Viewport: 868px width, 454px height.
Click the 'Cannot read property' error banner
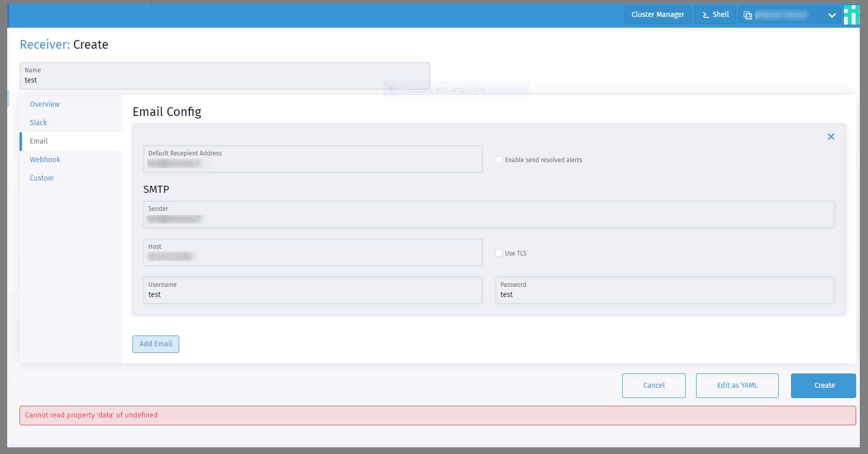point(438,416)
